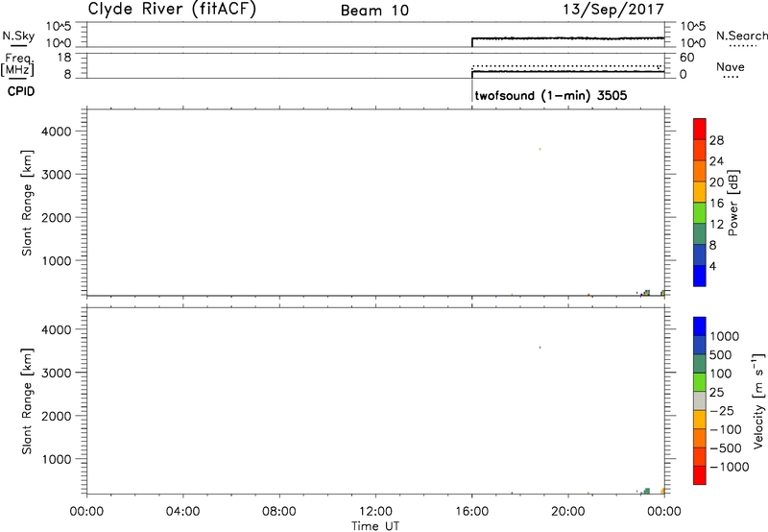Select the 'Beam 10' header label
The image size is (768, 532).
point(374,11)
